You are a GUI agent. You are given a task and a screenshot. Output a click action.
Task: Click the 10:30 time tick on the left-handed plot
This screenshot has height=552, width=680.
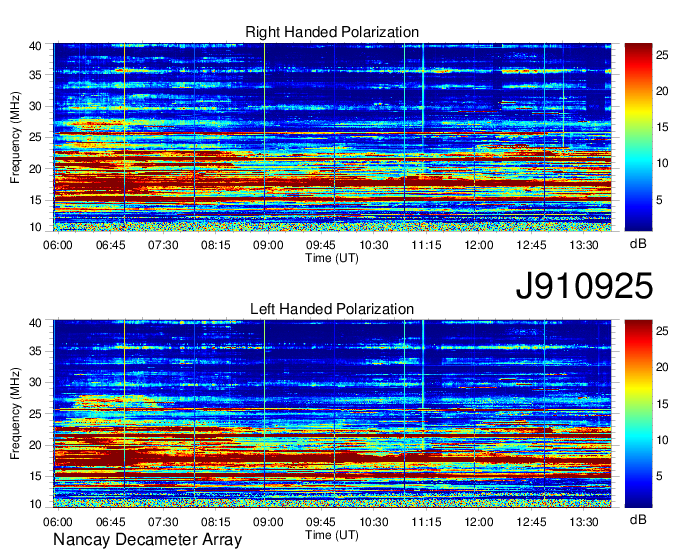373,522
